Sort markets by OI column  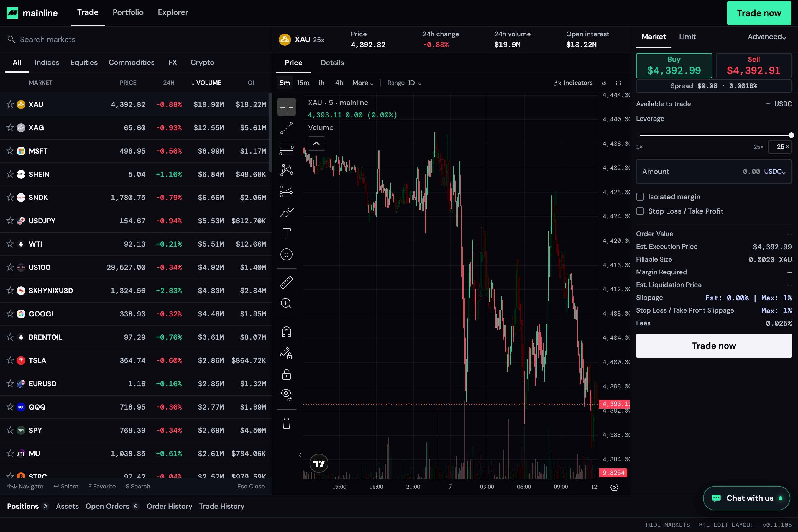[251, 83]
